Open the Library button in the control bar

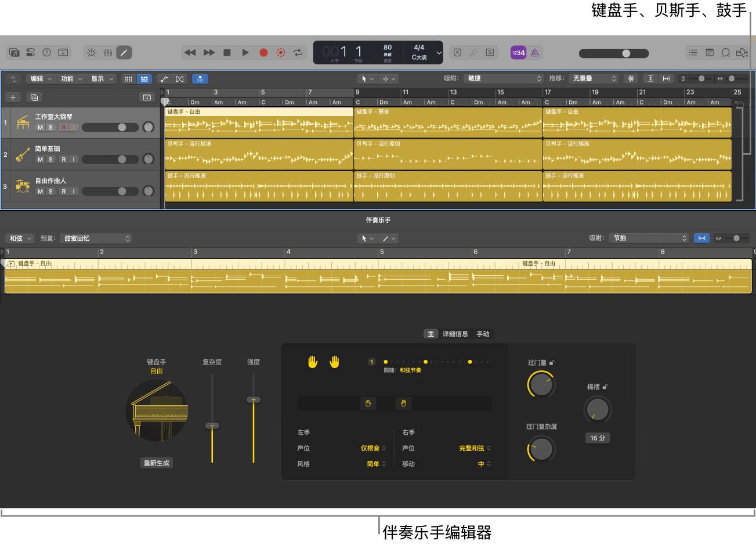pyautogui.click(x=15, y=52)
